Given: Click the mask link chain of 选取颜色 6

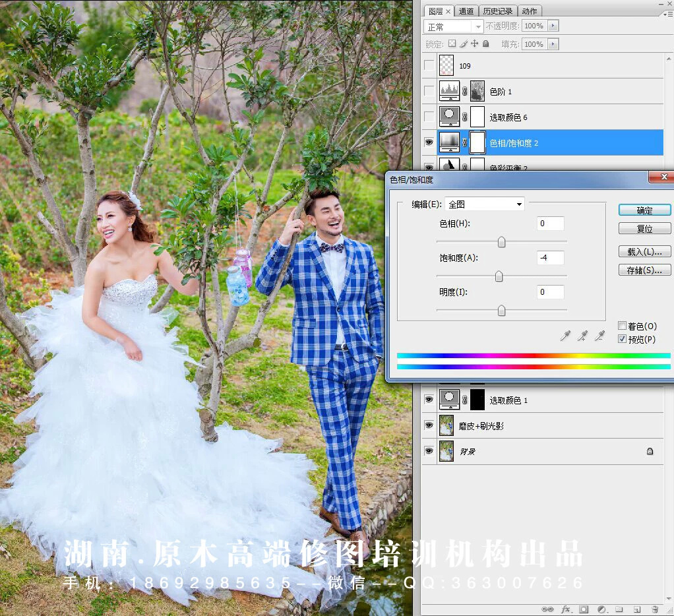Looking at the screenshot, I should point(465,117).
